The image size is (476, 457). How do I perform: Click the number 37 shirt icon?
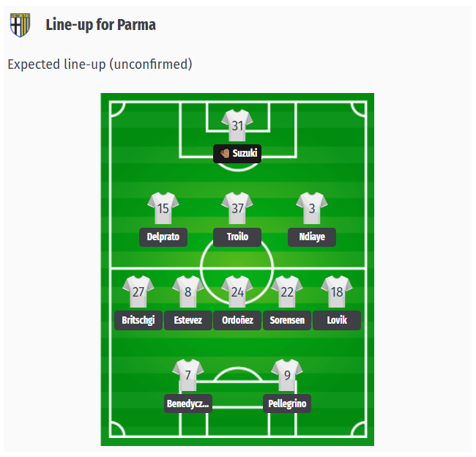click(237, 208)
